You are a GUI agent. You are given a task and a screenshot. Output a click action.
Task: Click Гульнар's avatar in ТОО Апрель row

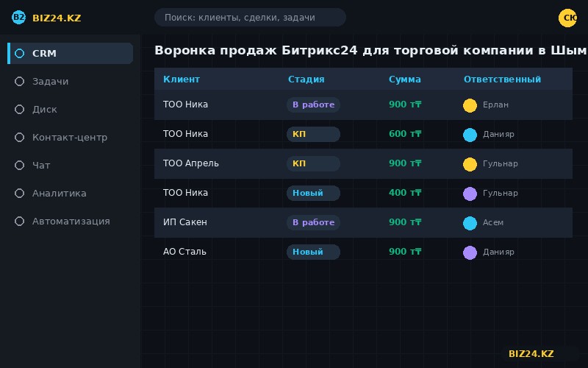pyautogui.click(x=470, y=164)
